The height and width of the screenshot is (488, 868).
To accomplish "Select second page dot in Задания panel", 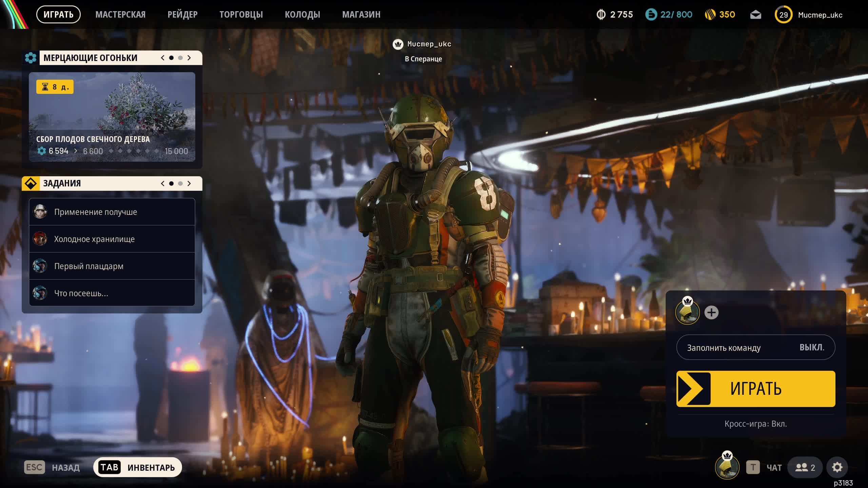I will (180, 183).
